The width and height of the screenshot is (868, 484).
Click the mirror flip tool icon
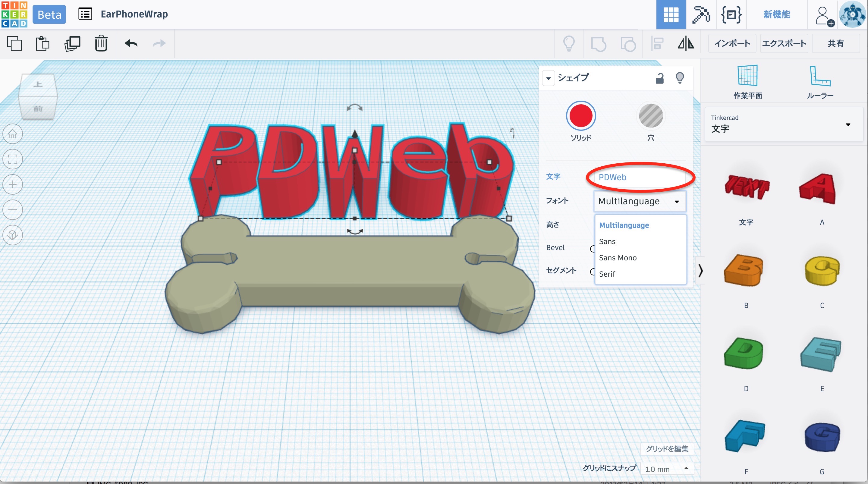coord(686,43)
